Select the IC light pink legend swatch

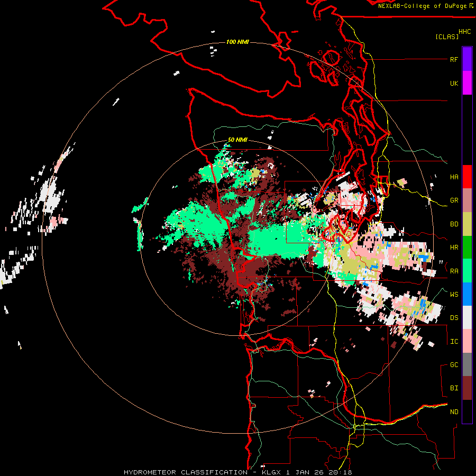pyautogui.click(x=467, y=341)
